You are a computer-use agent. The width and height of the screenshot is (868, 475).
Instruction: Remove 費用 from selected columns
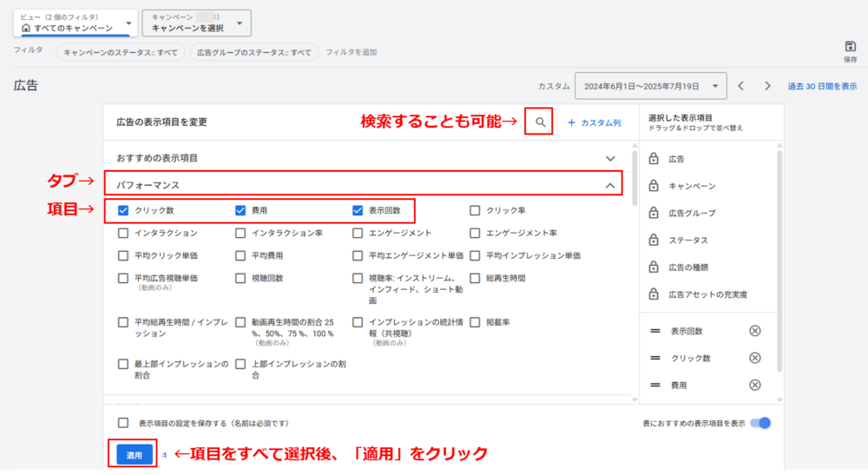coord(754,385)
